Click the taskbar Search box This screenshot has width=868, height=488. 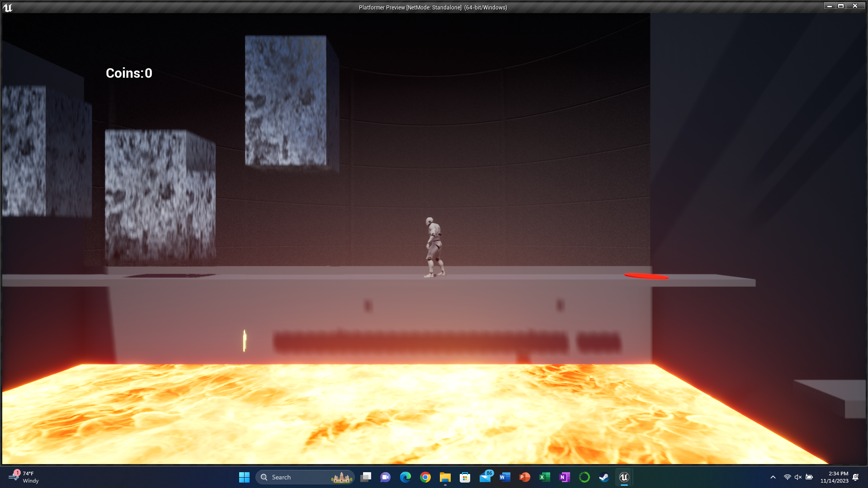click(305, 477)
